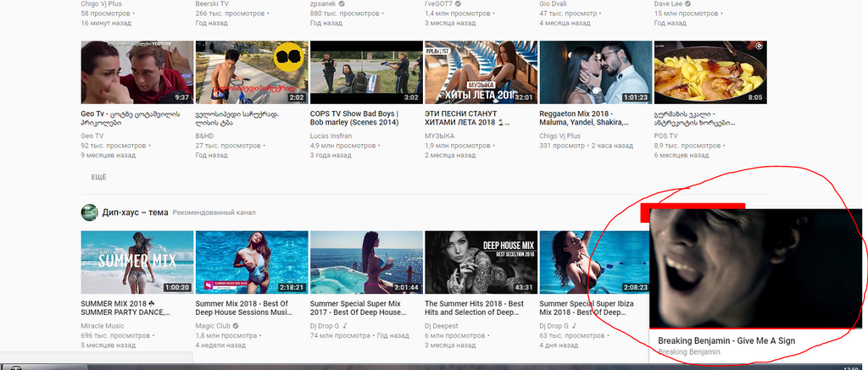
Task: Open the Reggaeton Mix 2018 thumbnail
Action: click(595, 72)
